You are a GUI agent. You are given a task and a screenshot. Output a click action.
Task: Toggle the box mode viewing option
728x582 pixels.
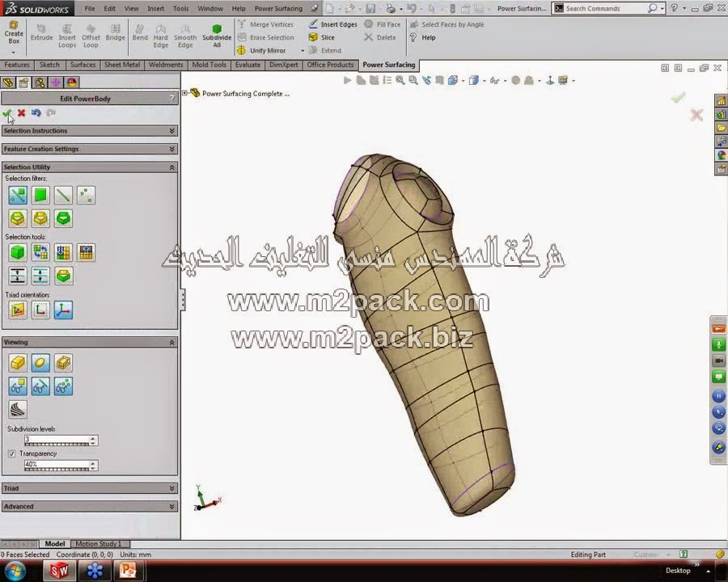[18, 363]
